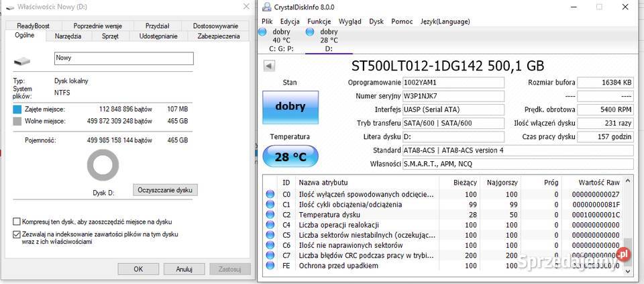Select the Ogólne tab
Screen dimensions: 644x284
pyautogui.click(x=25, y=36)
